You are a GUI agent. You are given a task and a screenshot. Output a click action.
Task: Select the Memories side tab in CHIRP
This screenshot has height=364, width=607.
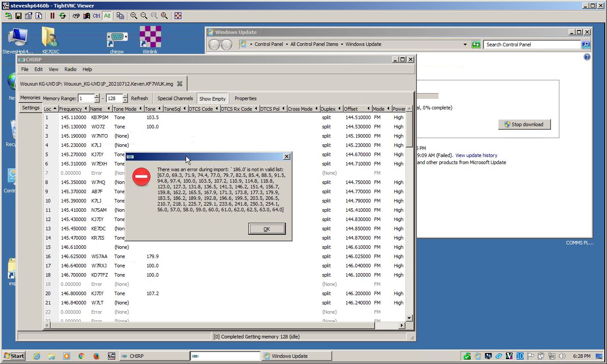pos(30,98)
